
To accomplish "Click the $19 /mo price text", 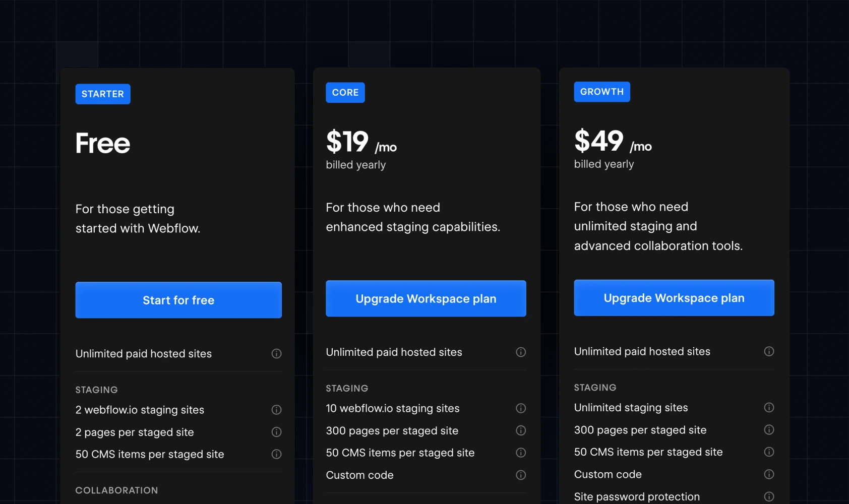I will click(361, 142).
